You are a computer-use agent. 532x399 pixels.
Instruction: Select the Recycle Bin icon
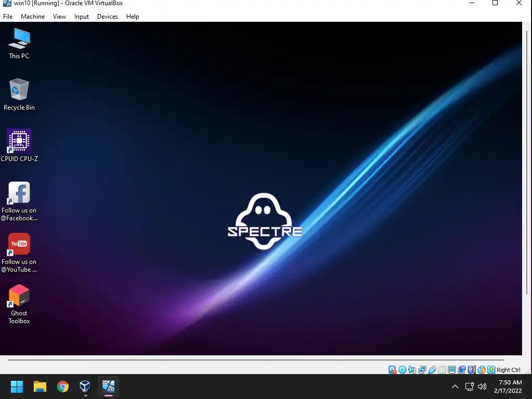(x=19, y=95)
